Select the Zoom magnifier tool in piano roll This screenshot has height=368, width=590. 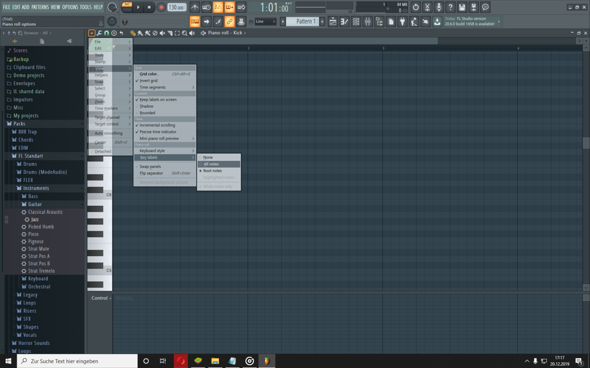tap(184, 33)
